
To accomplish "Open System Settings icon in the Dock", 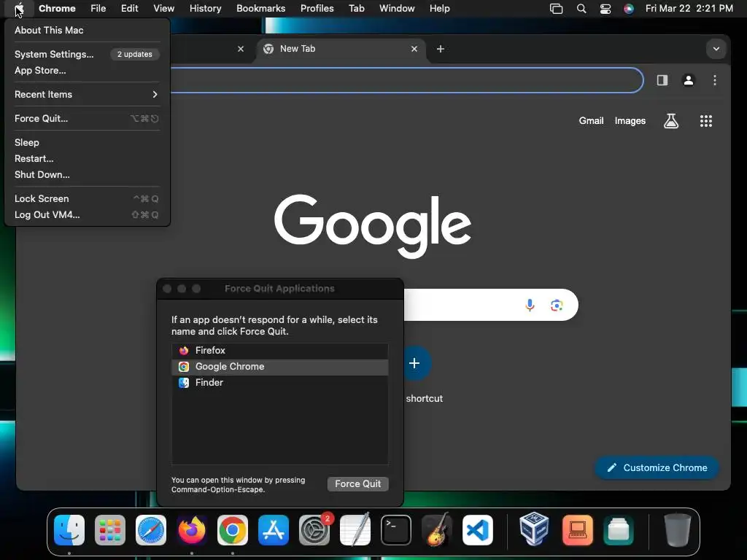I will point(314,530).
